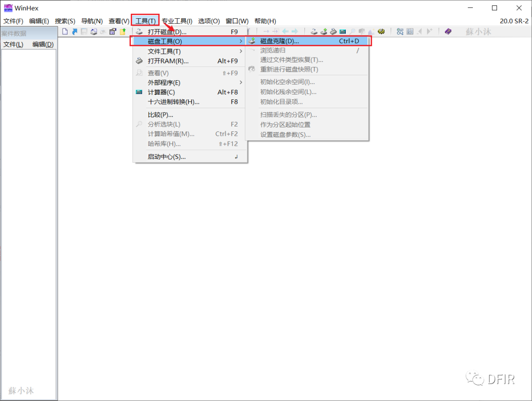532x401 pixels.
Task: Open the 编辑(E) menu
Action: pos(39,21)
